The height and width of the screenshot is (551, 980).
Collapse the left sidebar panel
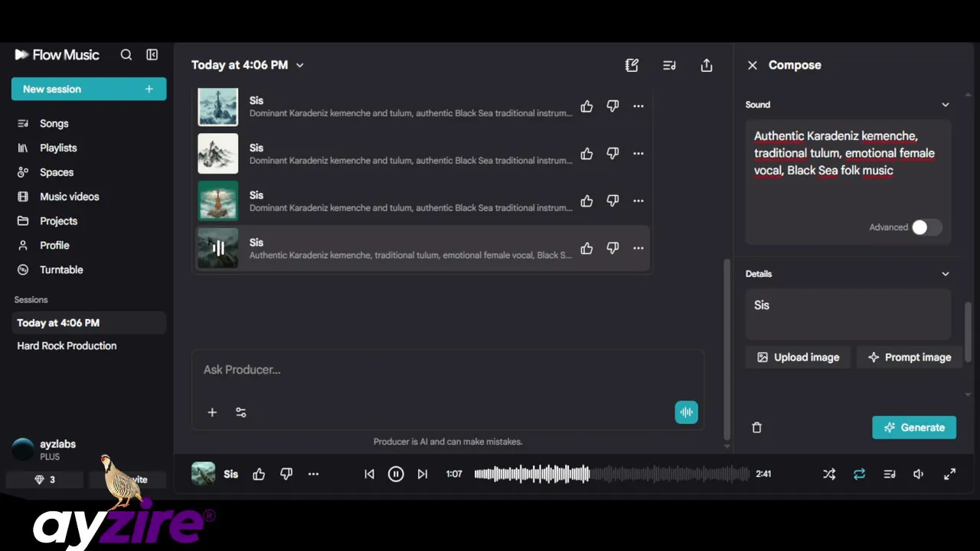click(x=152, y=55)
